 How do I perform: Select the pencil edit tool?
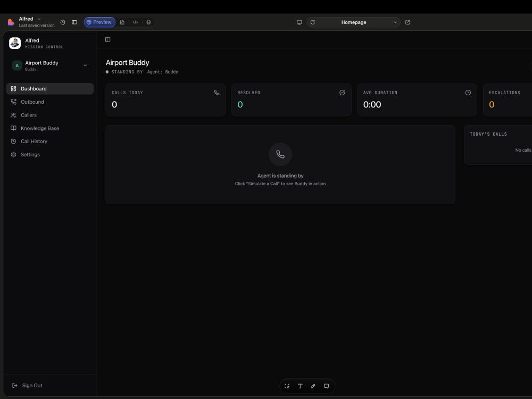click(x=313, y=386)
